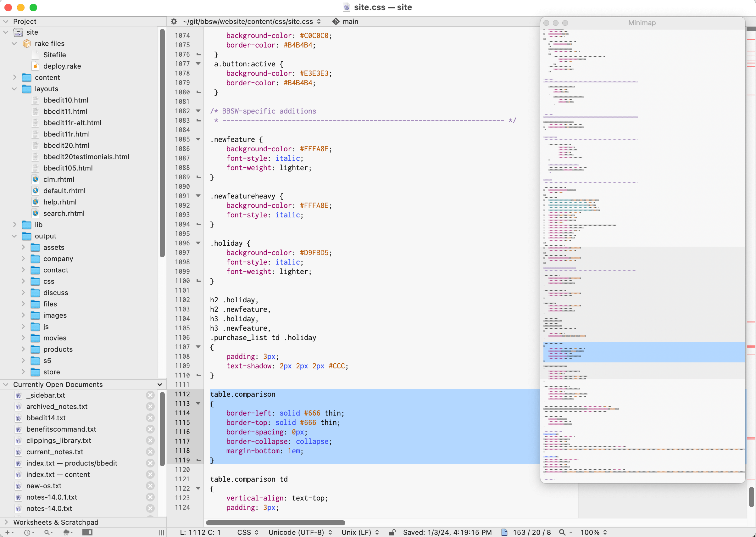Collapse the code fold at line 1113

pos(198,403)
